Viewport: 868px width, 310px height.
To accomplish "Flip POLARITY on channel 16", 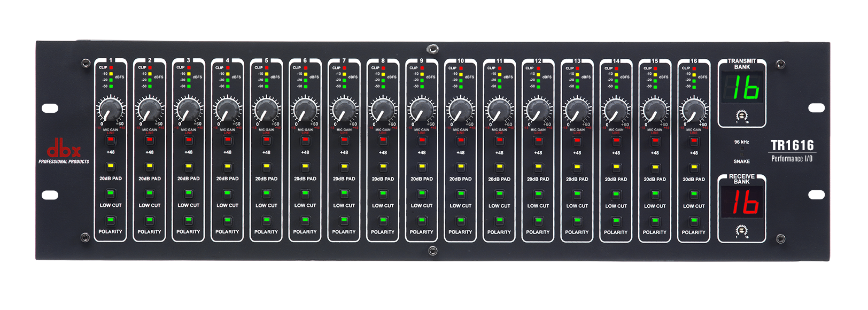I will coord(694,221).
